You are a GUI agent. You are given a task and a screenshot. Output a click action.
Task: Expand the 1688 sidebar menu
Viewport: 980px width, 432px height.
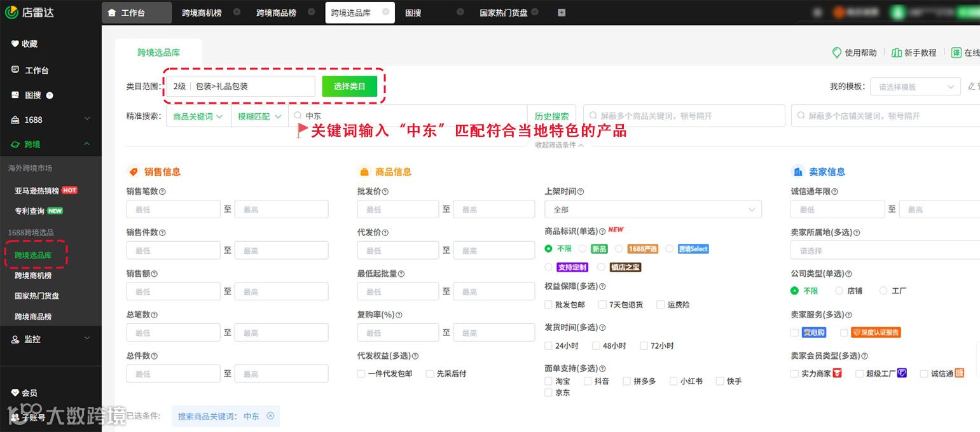[87, 119]
